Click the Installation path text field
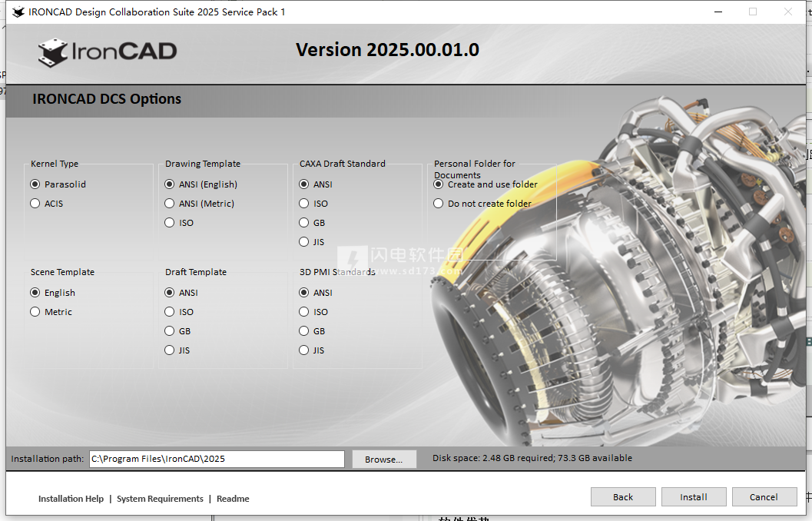This screenshot has height=521, width=812. (x=217, y=459)
